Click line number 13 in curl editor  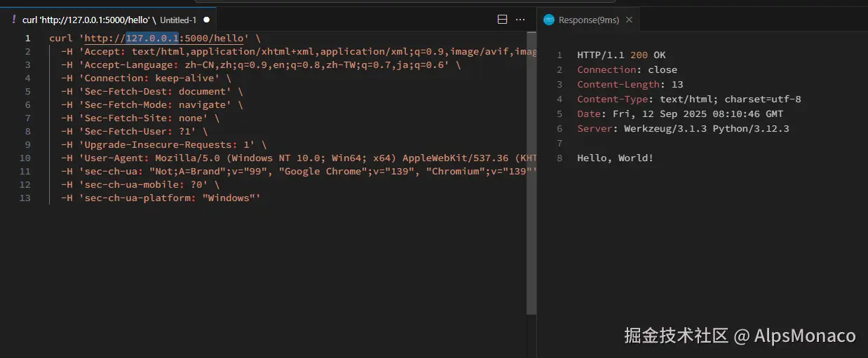point(25,198)
